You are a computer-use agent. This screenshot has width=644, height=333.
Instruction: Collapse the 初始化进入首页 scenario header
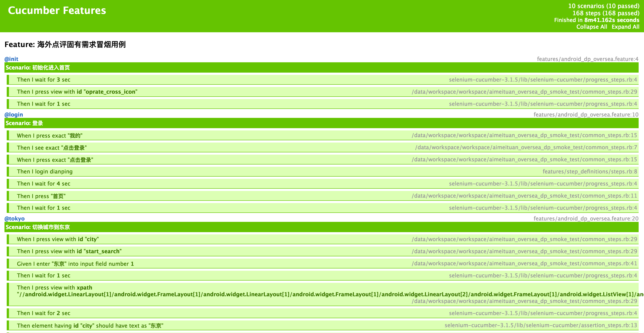point(321,67)
